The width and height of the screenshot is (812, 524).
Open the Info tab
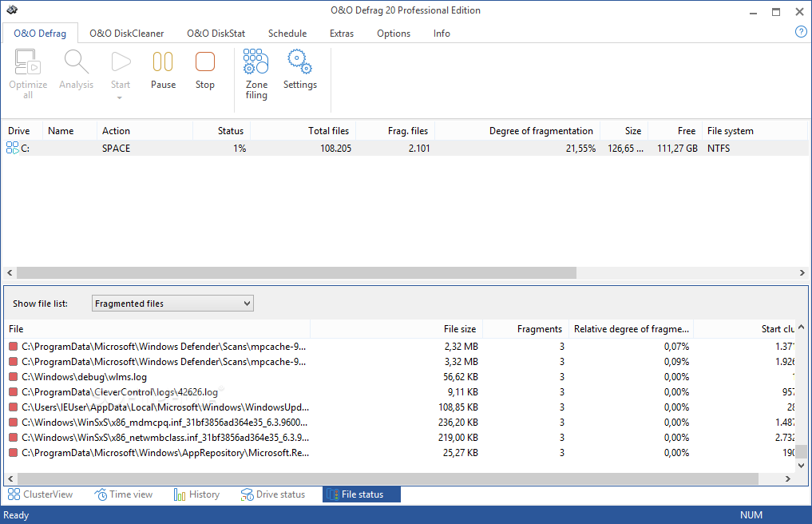point(442,34)
